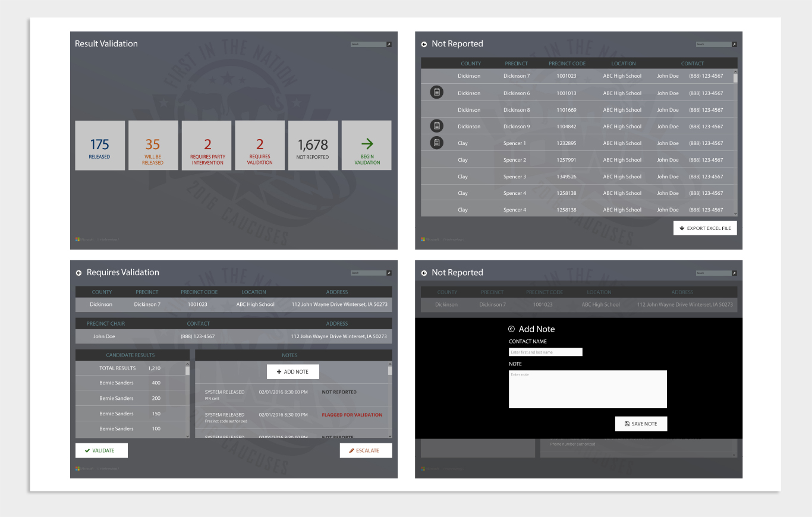Viewport: 812px width, 517px height.
Task: Click the search icon in Not Reported list screen
Action: coord(734,44)
